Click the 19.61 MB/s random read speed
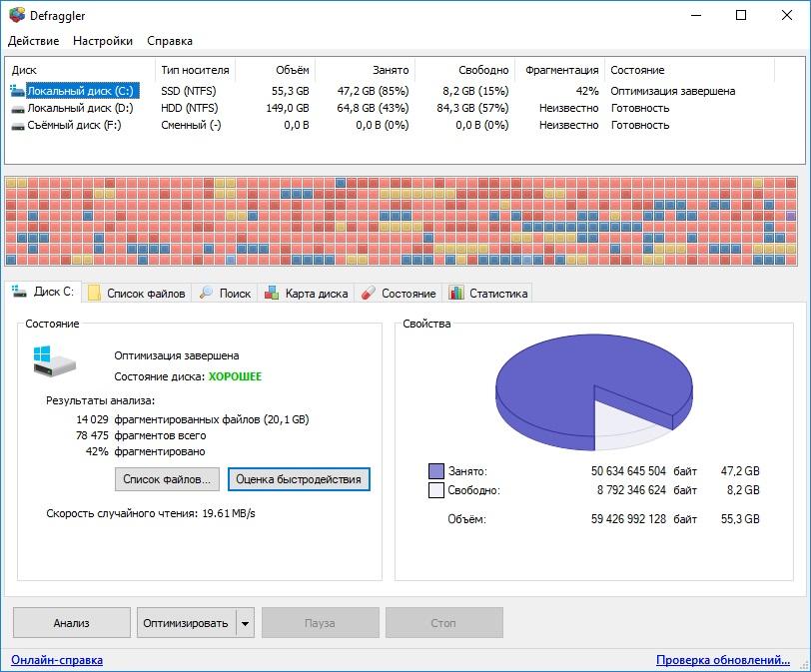811x672 pixels. [229, 514]
